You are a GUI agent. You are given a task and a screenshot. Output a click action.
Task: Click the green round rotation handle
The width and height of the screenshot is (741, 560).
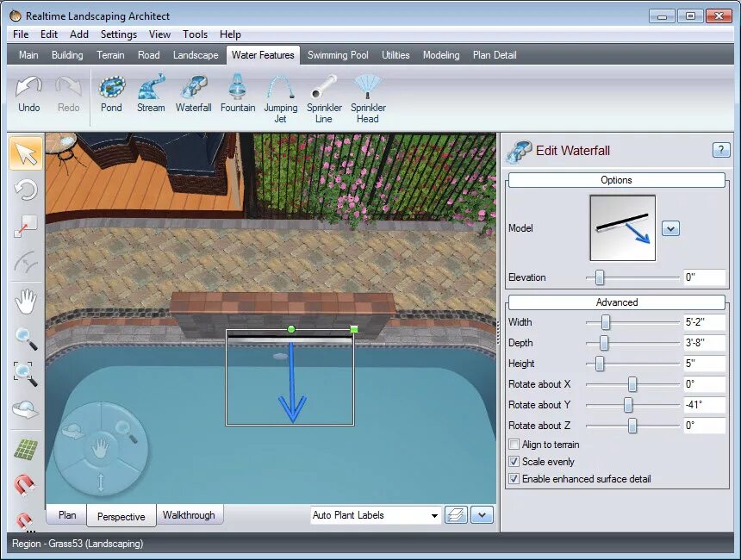[291, 329]
